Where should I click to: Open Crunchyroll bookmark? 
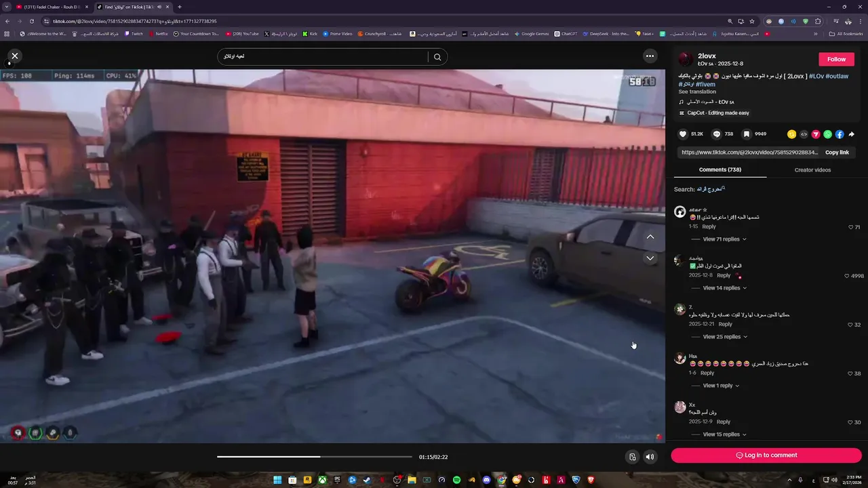point(380,33)
